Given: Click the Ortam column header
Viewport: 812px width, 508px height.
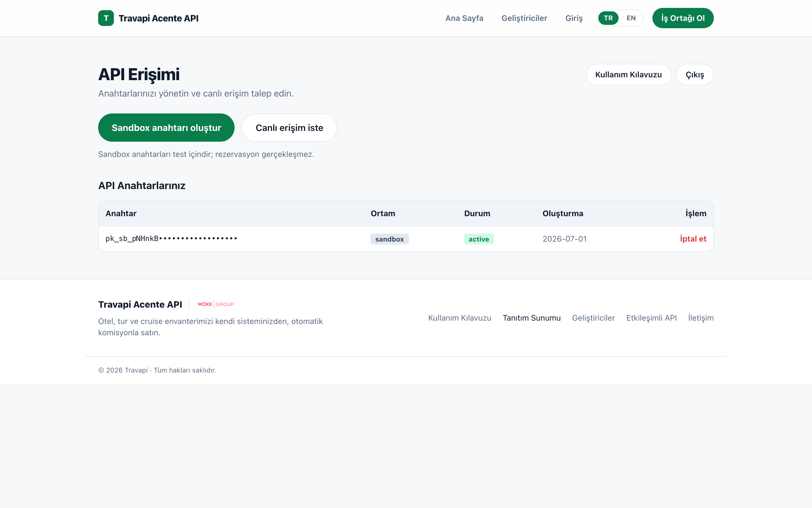Looking at the screenshot, I should coord(383,213).
